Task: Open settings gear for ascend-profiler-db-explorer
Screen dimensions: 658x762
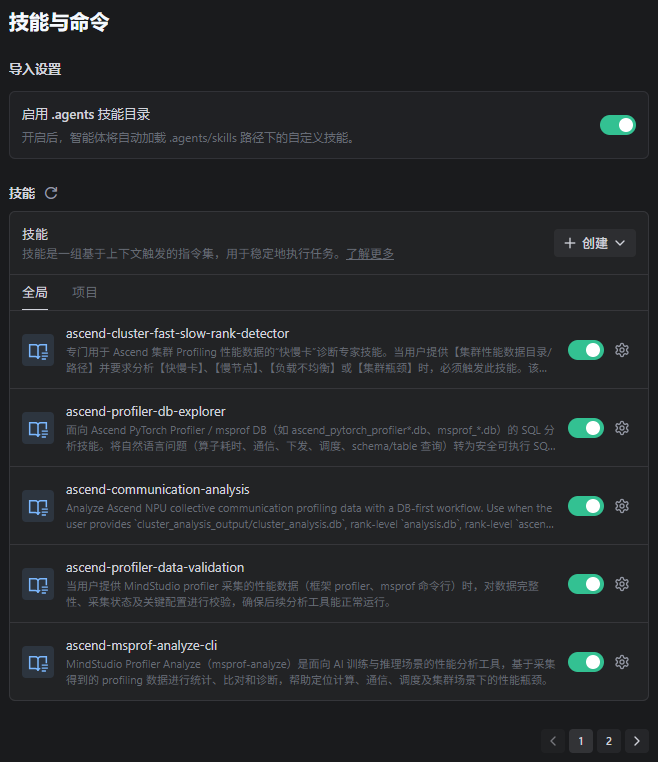Action: (x=622, y=428)
